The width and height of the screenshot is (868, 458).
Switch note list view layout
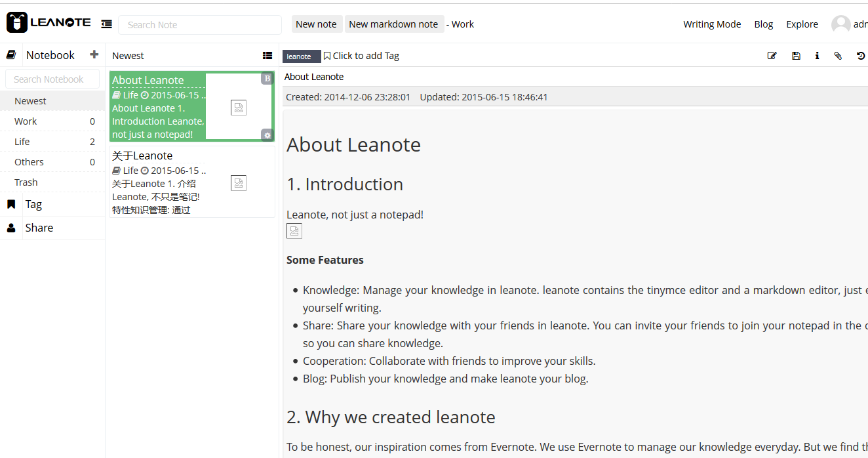[x=267, y=56]
